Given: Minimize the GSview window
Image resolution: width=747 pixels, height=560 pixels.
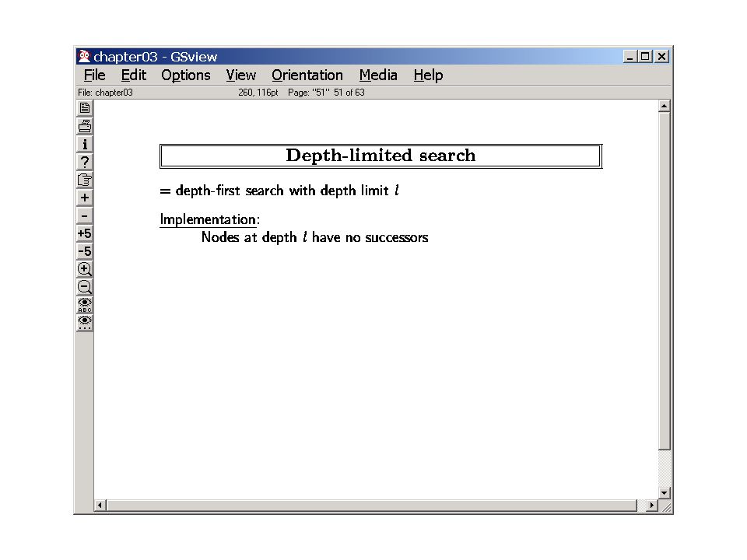Looking at the screenshot, I should pos(630,57).
